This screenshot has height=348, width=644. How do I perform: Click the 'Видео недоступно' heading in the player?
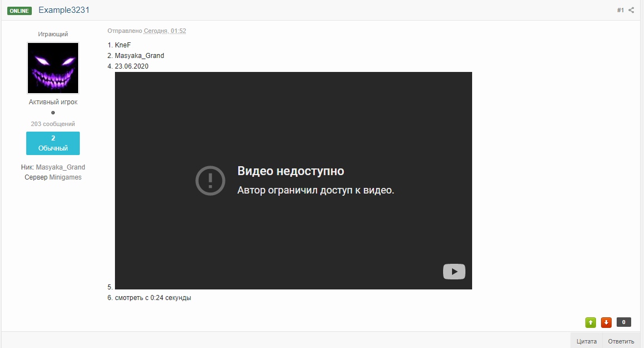click(291, 171)
